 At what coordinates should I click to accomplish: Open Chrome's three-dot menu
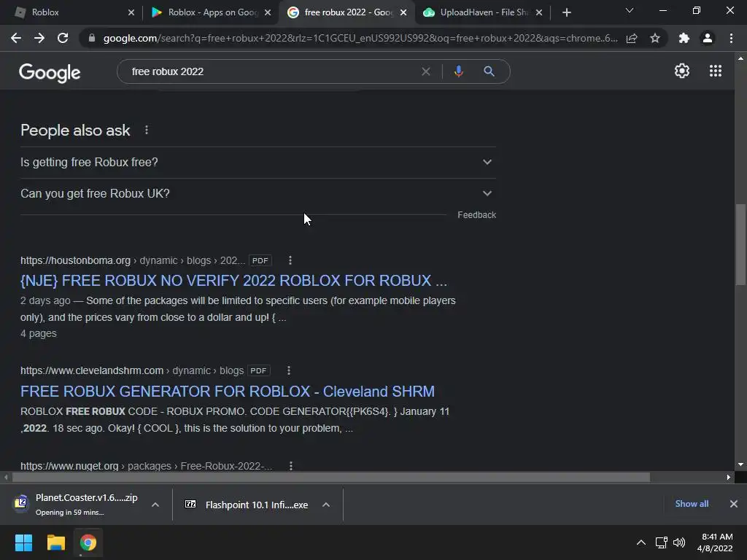tap(731, 38)
